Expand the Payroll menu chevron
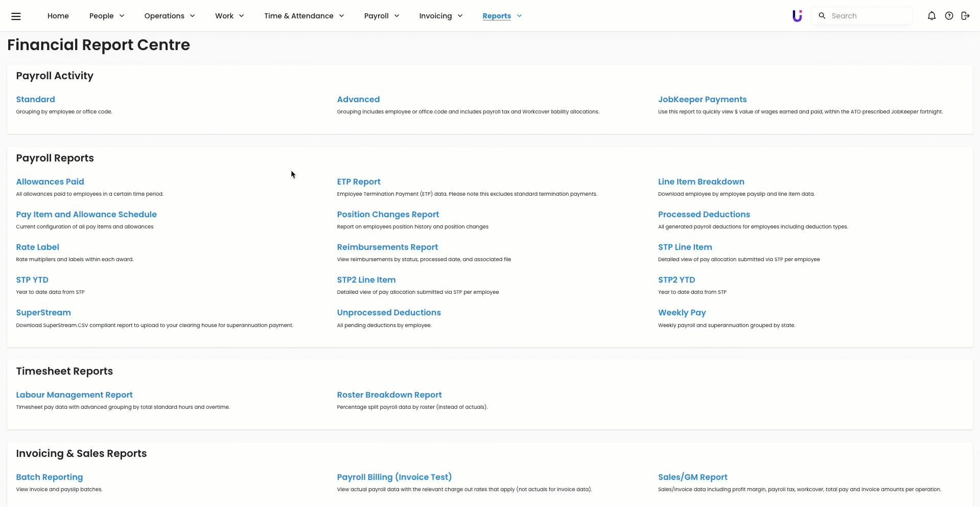The width and height of the screenshot is (980, 507). pos(397,16)
